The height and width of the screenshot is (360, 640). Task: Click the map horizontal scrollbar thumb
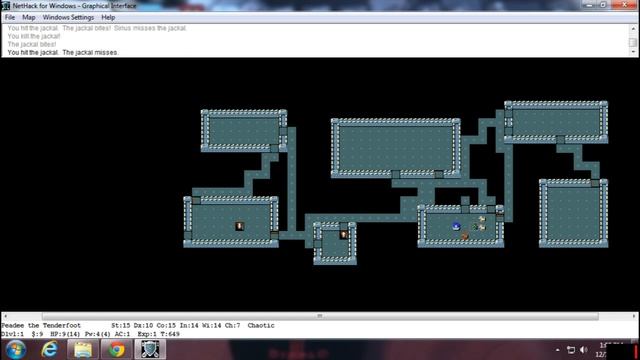pos(320,316)
